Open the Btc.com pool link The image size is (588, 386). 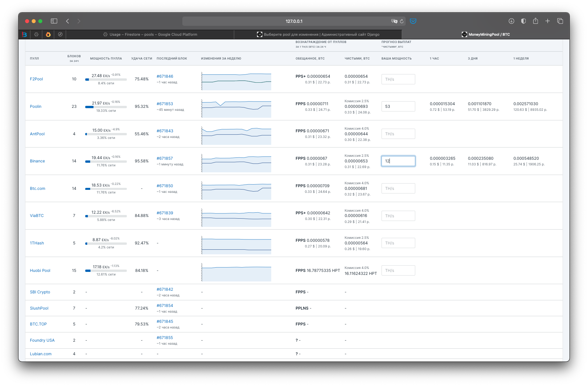pyautogui.click(x=38, y=189)
